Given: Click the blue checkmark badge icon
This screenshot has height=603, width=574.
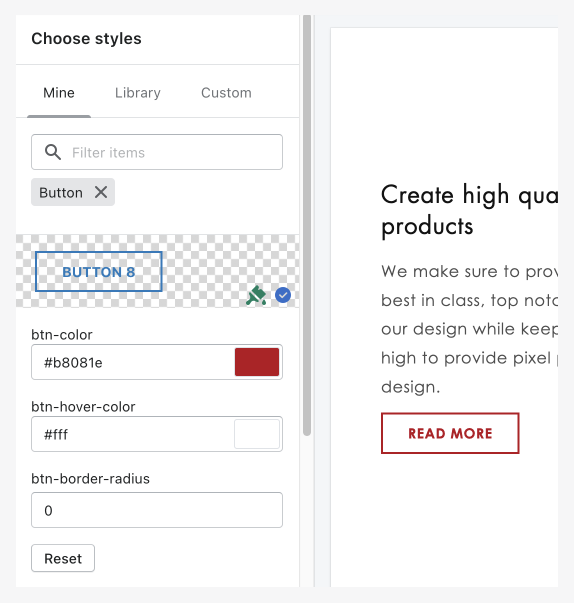Looking at the screenshot, I should [x=283, y=295].
